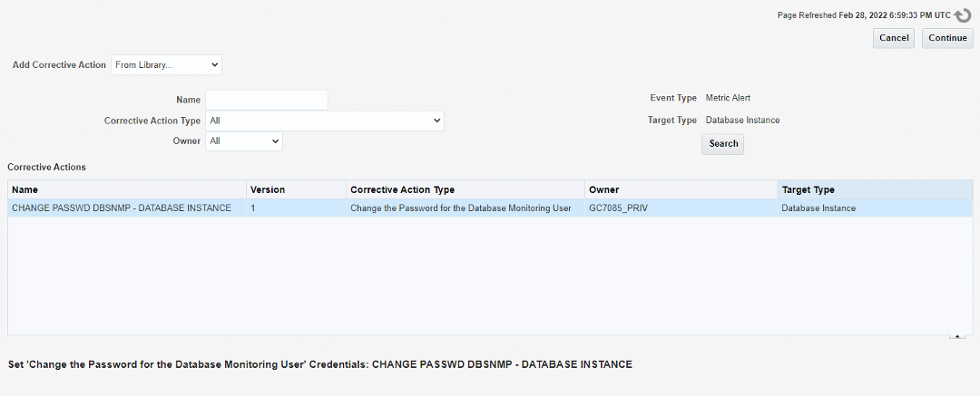Click the Continue button
Screen dimensions: 980x397
(x=947, y=38)
